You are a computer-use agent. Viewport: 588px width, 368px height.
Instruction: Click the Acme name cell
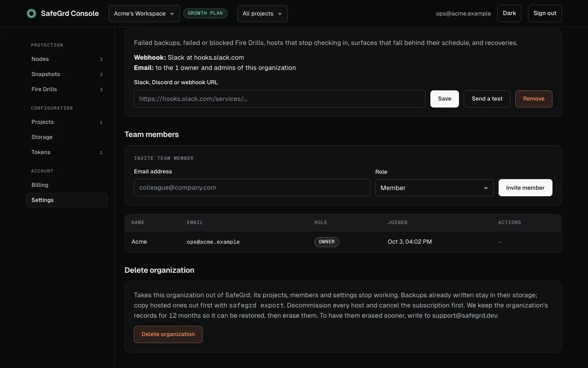(x=139, y=242)
